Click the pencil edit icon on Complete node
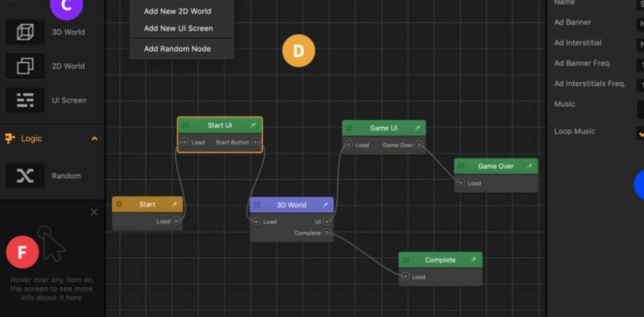 click(x=474, y=260)
